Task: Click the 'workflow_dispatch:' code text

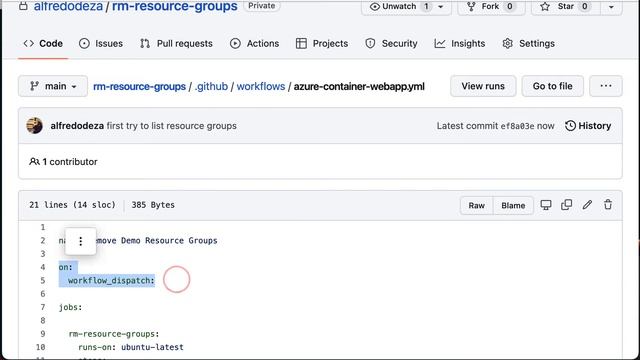Action: [111, 280]
